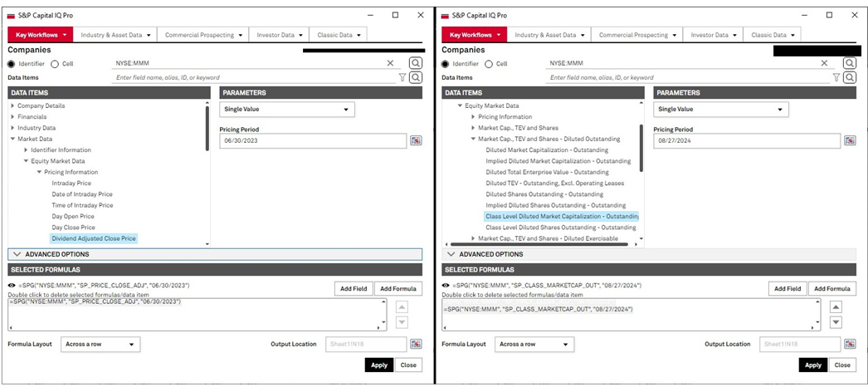The image size is (868, 392).
Task: Open Formula Layout dropdown in left window
Action: (100, 344)
